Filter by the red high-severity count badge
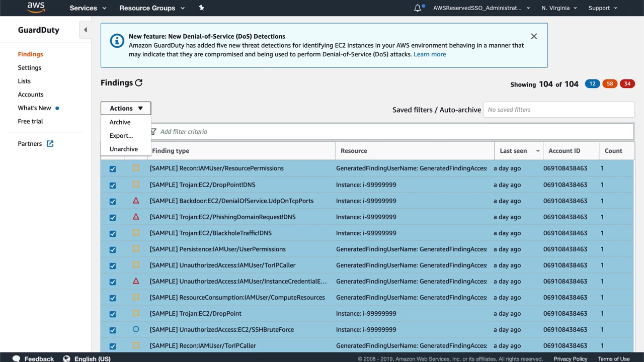 [x=627, y=84]
